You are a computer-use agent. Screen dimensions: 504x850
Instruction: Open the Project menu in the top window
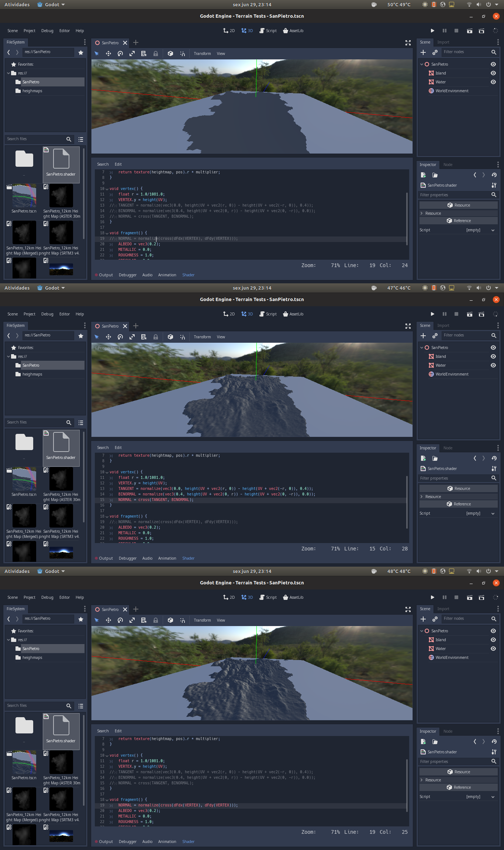[30, 31]
